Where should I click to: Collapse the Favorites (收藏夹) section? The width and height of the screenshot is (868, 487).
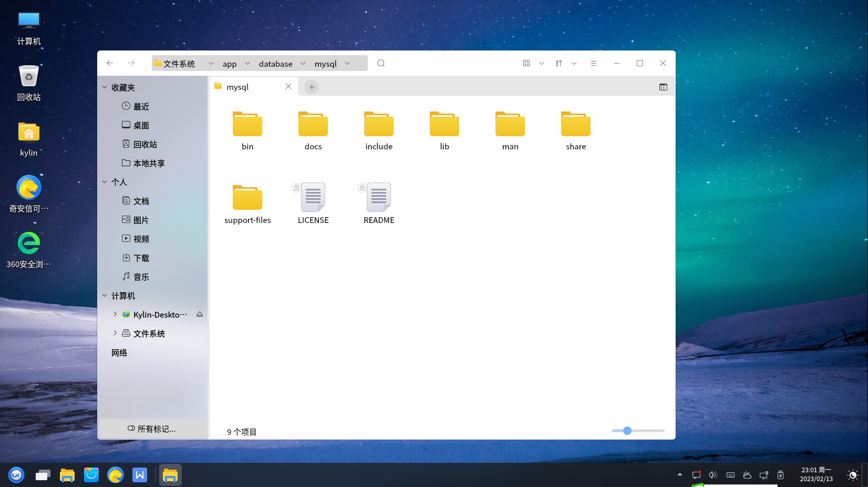point(105,87)
